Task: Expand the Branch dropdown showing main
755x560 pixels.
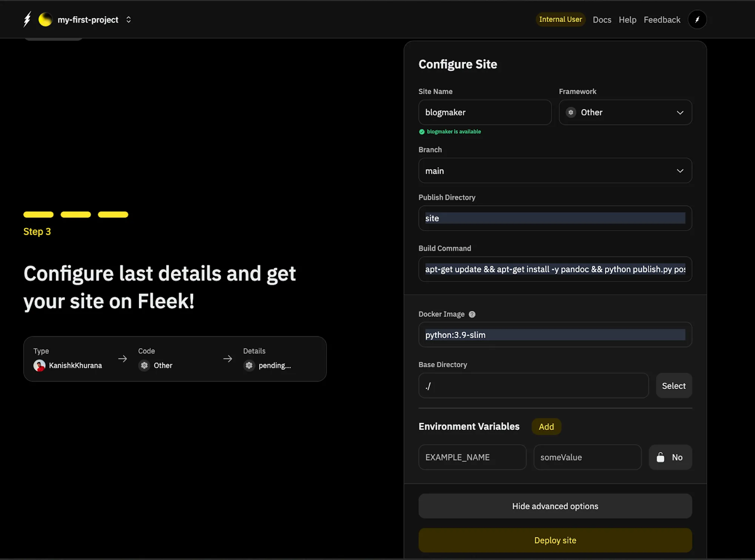Action: click(x=555, y=171)
